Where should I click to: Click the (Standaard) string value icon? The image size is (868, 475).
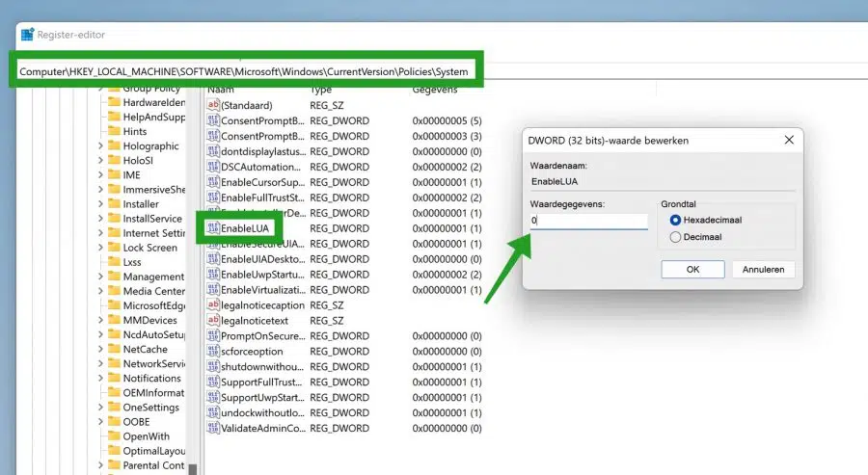click(213, 105)
